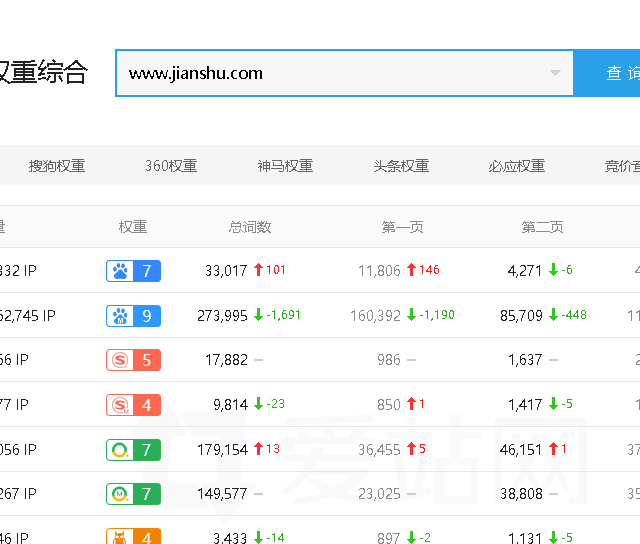Click the 权重 column header
The image size is (640, 544).
pyautogui.click(x=133, y=227)
